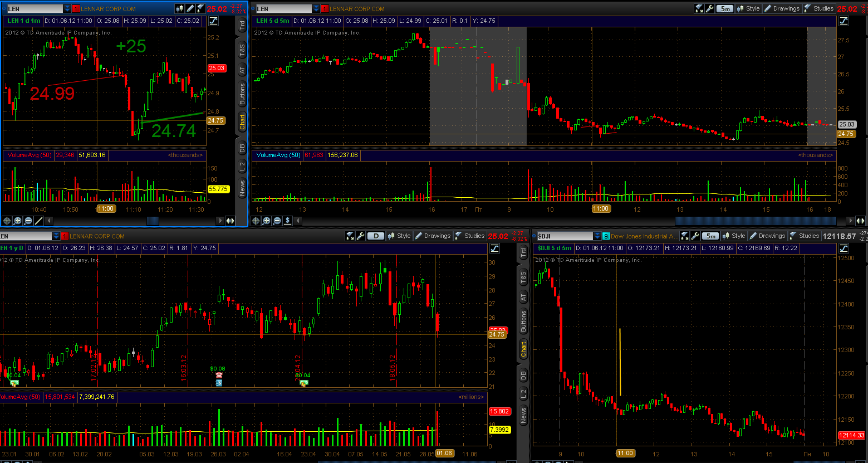Open the 5m timeframe selector in $DJI chart

point(710,236)
